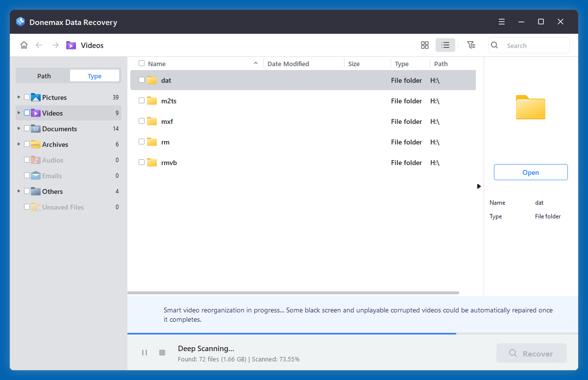Stop the scan with the stop icon

tap(162, 352)
